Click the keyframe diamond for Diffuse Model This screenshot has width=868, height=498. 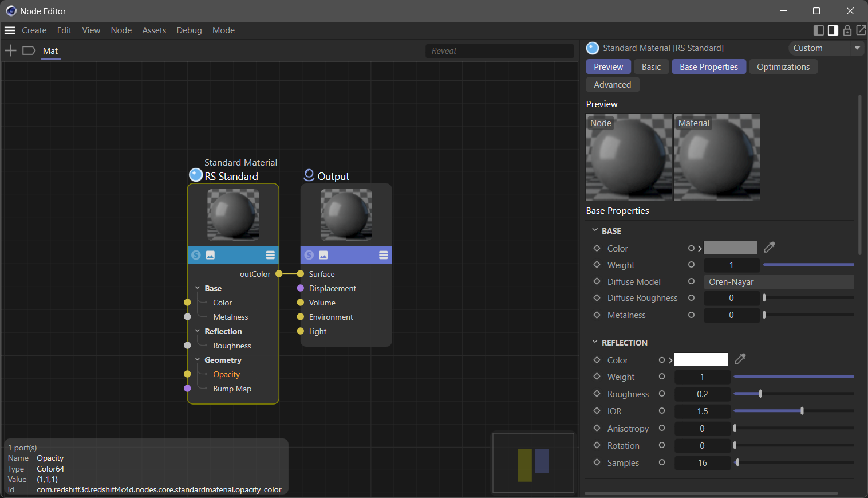[597, 281]
